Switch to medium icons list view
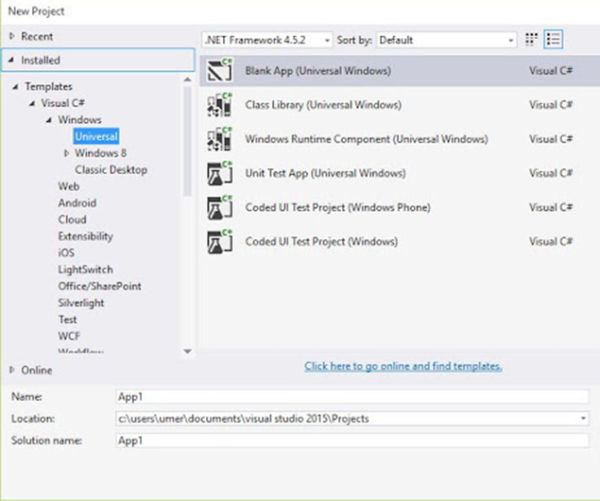 click(553, 39)
